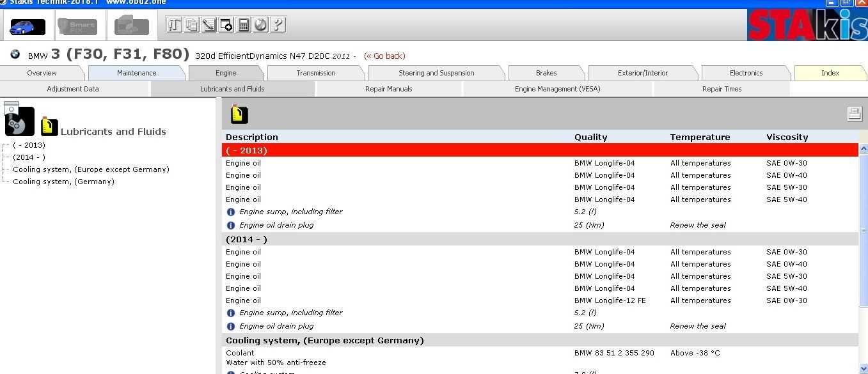
Task: Click the BMW 83 51 2 355 290 cell
Action: pos(614,353)
